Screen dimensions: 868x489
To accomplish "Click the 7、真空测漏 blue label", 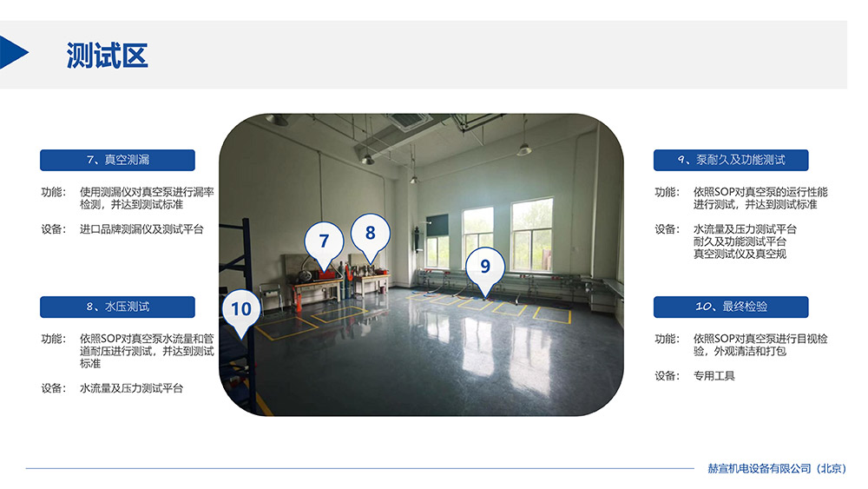I will (x=117, y=160).
